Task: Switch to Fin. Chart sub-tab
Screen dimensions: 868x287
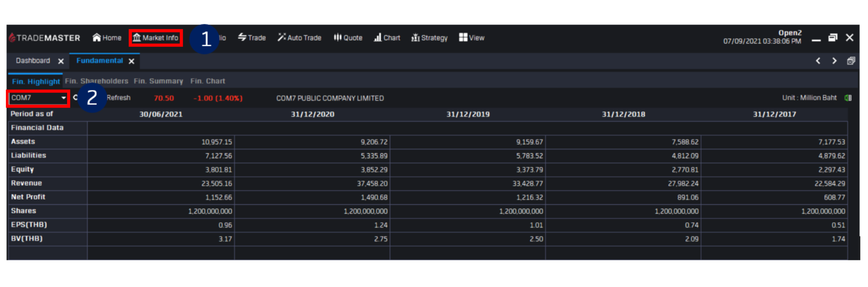Action: point(208,81)
